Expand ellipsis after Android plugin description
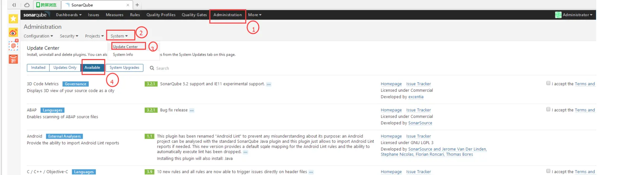The height and width of the screenshot is (175, 644). point(245,152)
